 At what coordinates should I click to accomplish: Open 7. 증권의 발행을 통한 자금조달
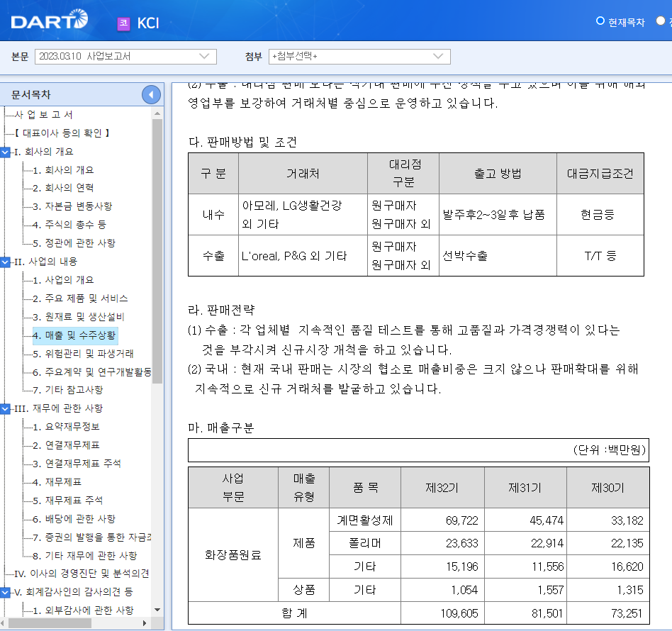tap(92, 538)
